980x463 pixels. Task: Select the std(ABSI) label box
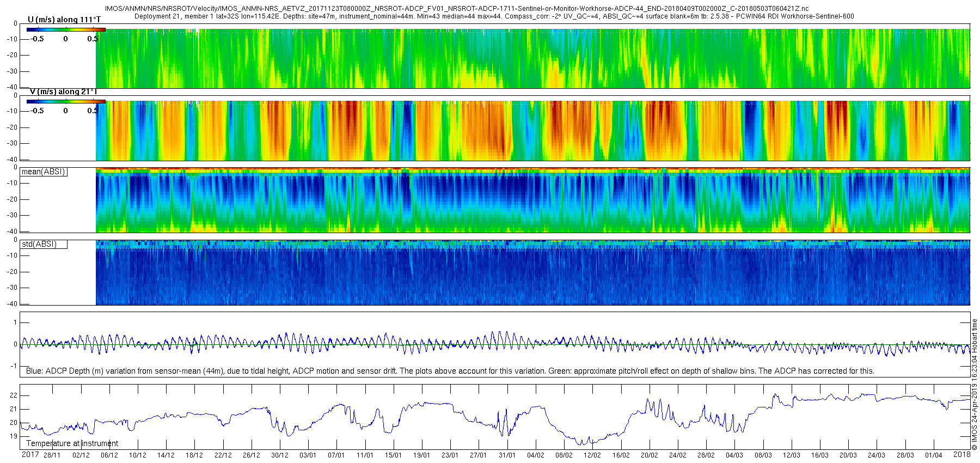44,244
